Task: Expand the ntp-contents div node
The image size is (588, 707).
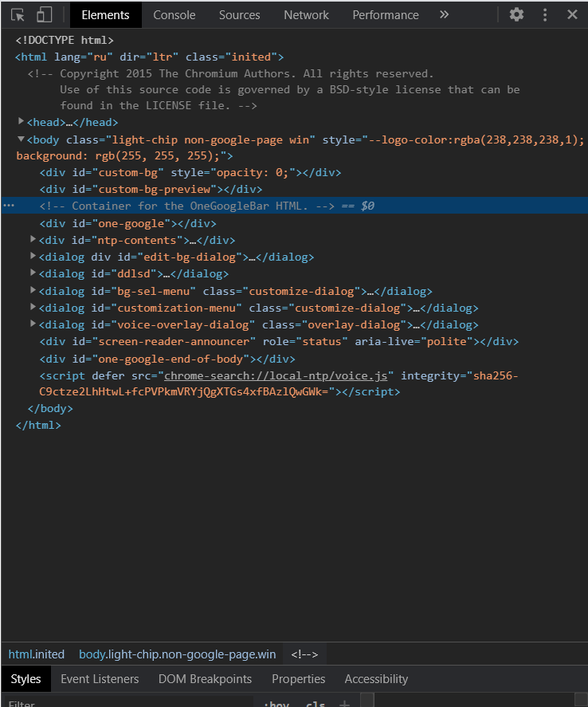Action: [x=33, y=240]
